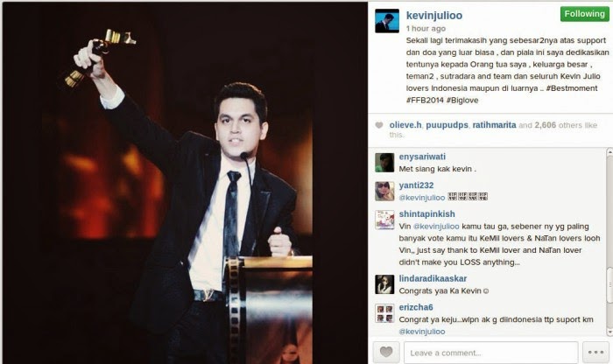Open the three-dots more options button

tap(595, 352)
